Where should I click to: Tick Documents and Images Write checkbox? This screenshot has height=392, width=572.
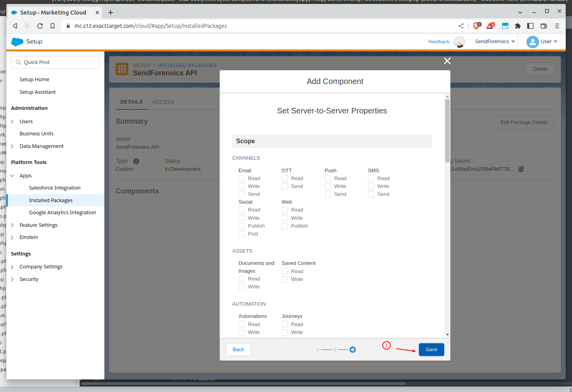tap(242, 287)
